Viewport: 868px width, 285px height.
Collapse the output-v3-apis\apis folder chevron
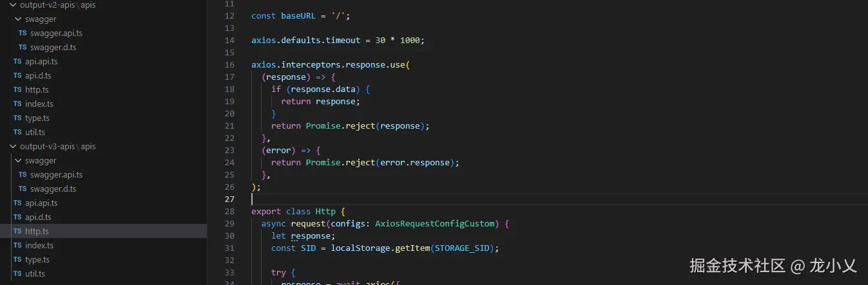click(x=13, y=146)
